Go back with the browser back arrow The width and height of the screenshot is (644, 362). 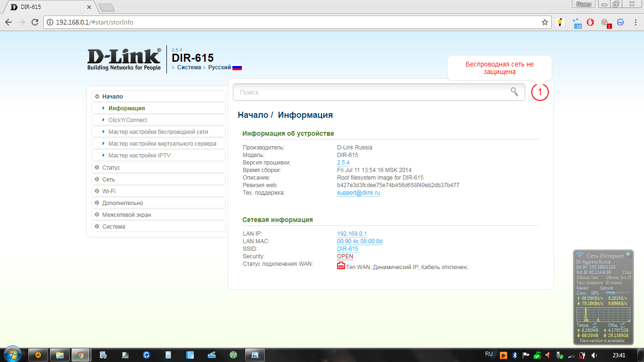click(8, 22)
